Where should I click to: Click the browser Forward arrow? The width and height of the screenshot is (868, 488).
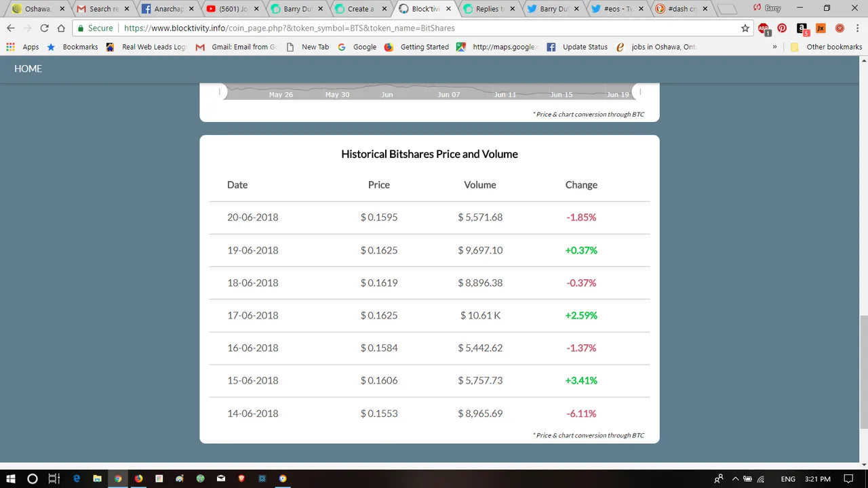pyautogui.click(x=28, y=28)
